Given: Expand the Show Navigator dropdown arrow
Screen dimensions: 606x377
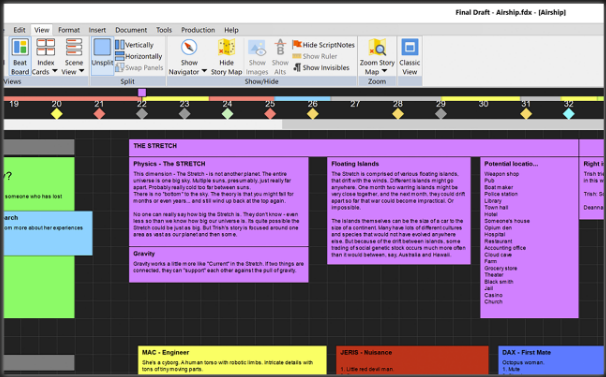Looking at the screenshot, I should pos(204,71).
